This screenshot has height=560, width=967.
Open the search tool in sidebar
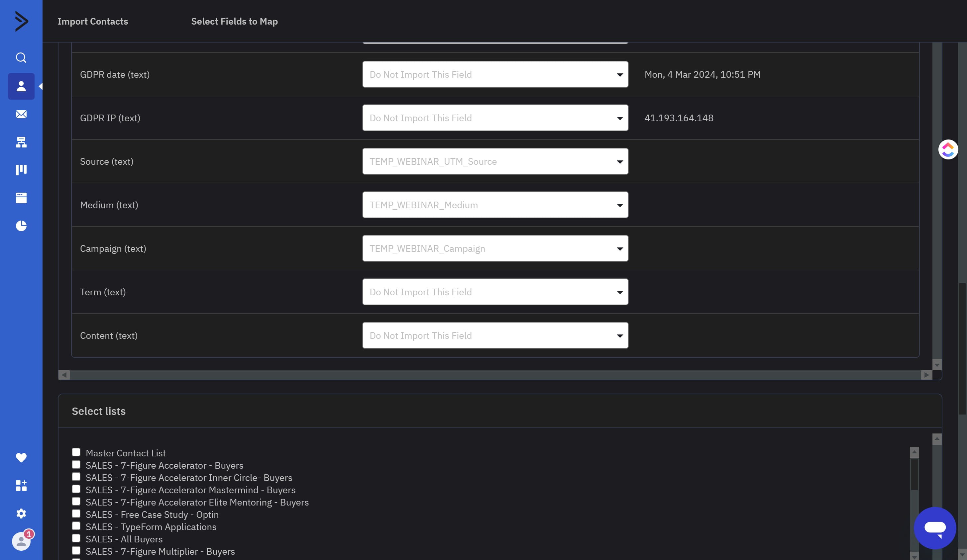click(21, 57)
